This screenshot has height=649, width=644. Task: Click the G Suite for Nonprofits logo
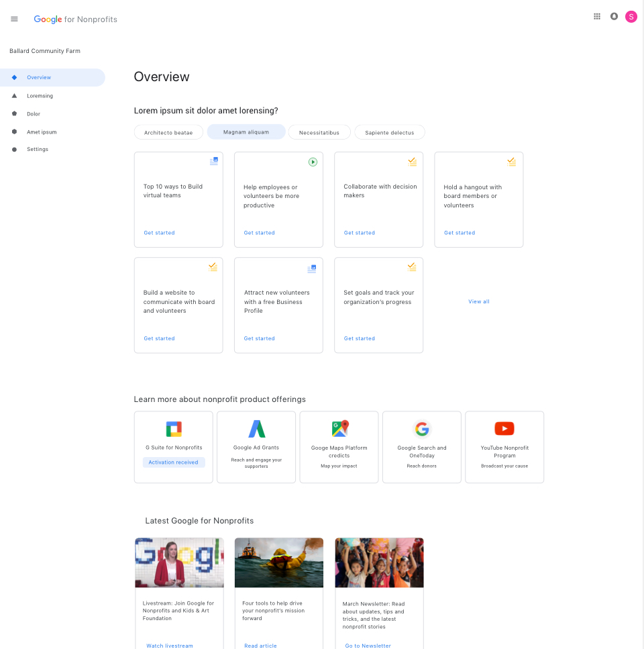coord(174,429)
